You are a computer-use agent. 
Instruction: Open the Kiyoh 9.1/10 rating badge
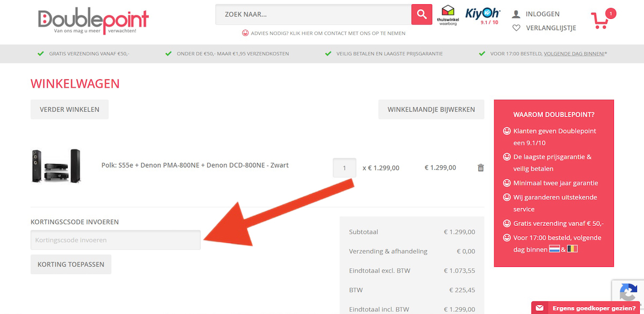click(482, 16)
